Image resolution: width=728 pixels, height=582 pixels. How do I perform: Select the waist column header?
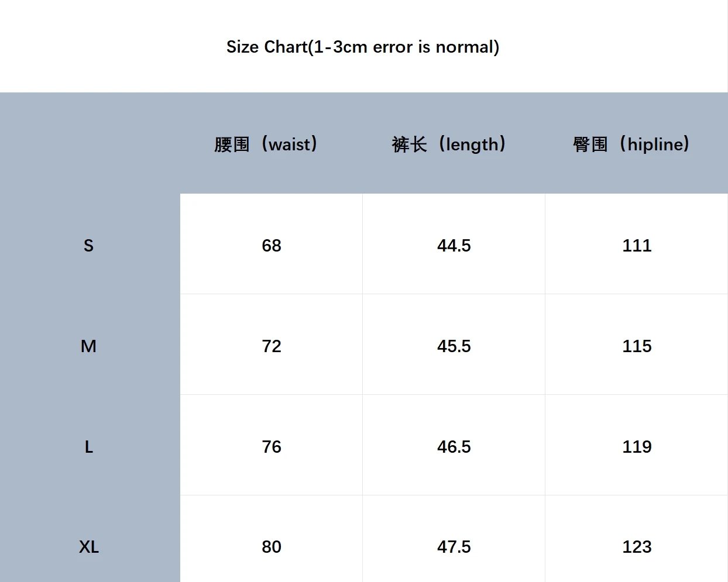(266, 144)
